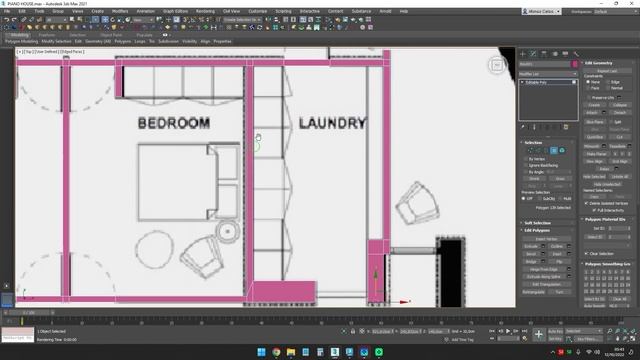
Task: Open the Rendering menu
Action: point(205,11)
